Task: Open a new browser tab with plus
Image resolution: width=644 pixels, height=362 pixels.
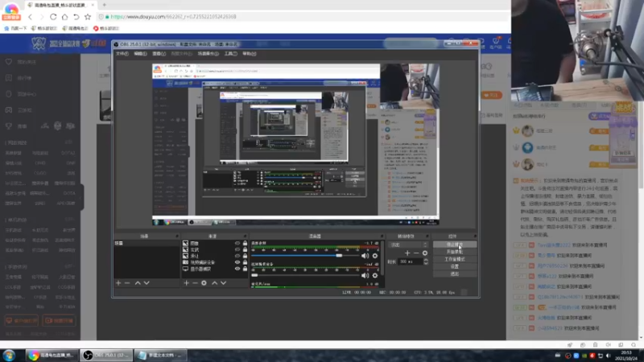Action: tap(105, 5)
